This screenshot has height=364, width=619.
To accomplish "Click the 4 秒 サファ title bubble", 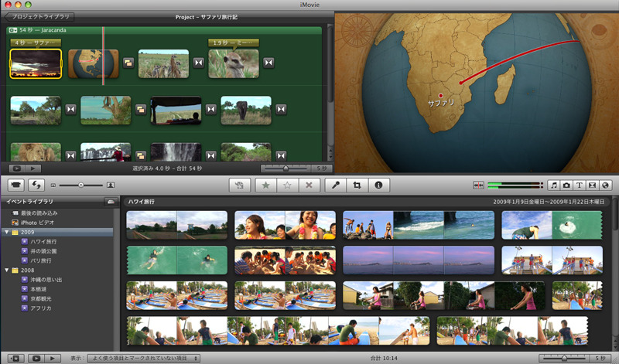I will (x=36, y=43).
